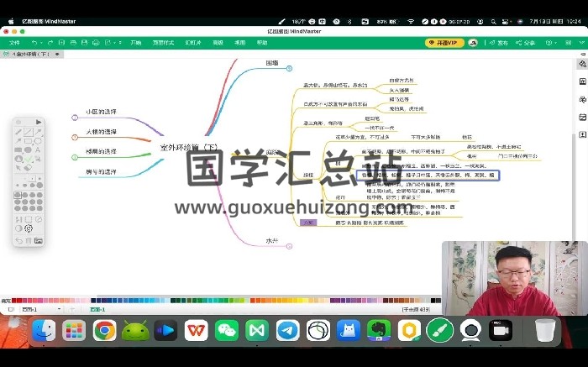Select the eraser tool in the palette
This screenshot has height=367, width=588.
tap(28, 168)
